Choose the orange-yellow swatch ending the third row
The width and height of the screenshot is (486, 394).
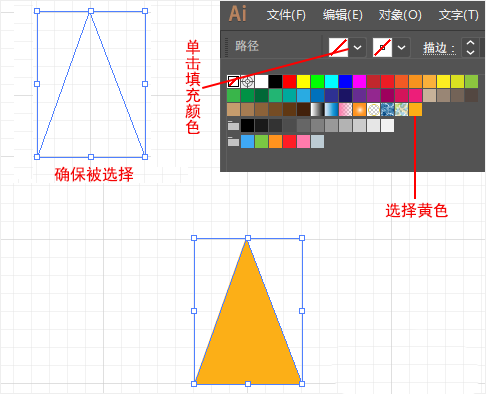[x=415, y=109]
